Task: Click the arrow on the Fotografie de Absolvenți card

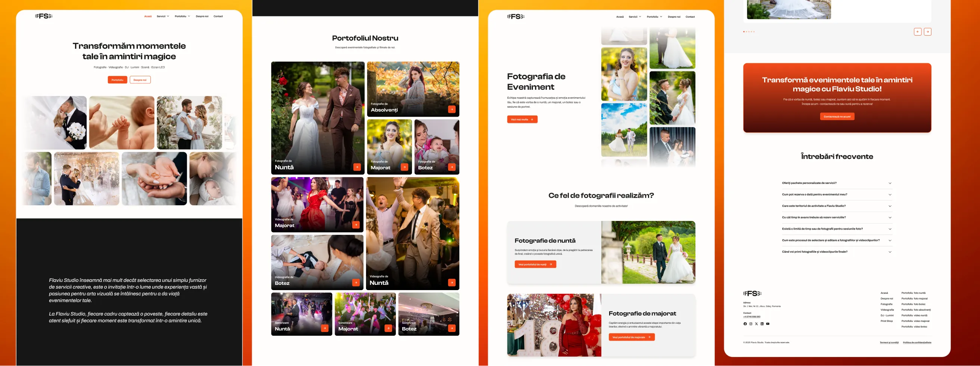Action: click(x=452, y=109)
